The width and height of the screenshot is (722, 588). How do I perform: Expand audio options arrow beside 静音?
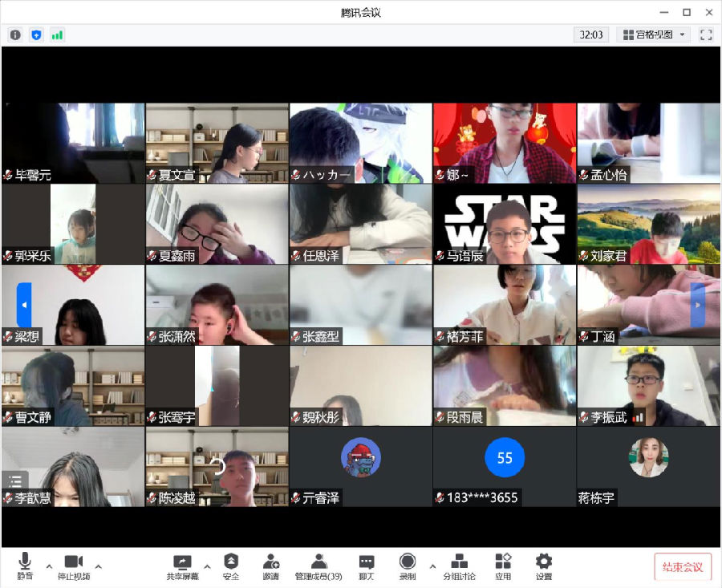pyautogui.click(x=49, y=565)
